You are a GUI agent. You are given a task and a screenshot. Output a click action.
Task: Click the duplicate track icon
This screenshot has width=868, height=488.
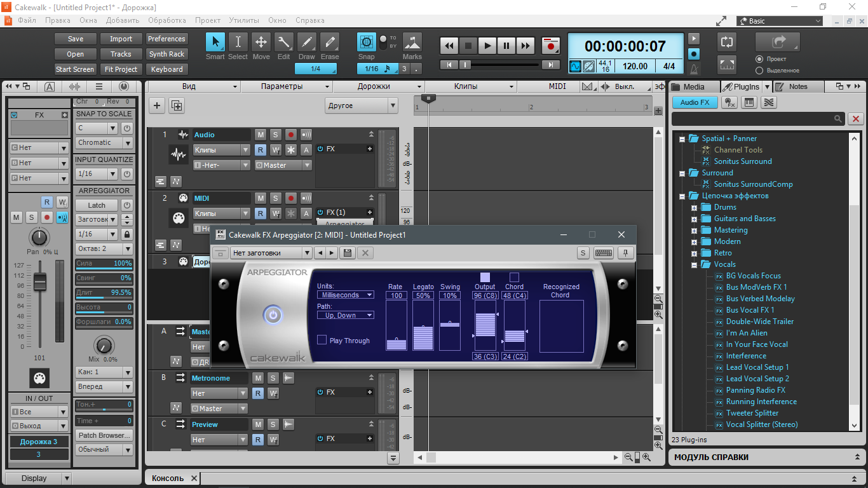point(177,105)
